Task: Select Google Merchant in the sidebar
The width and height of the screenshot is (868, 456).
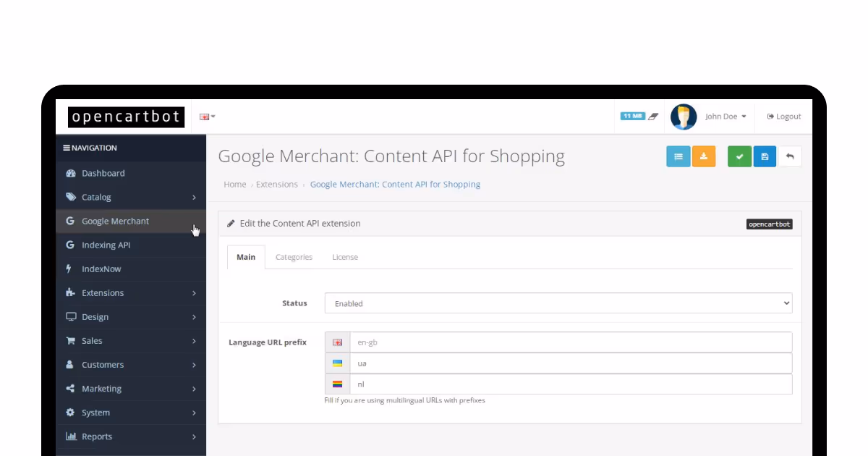Action: click(131, 221)
